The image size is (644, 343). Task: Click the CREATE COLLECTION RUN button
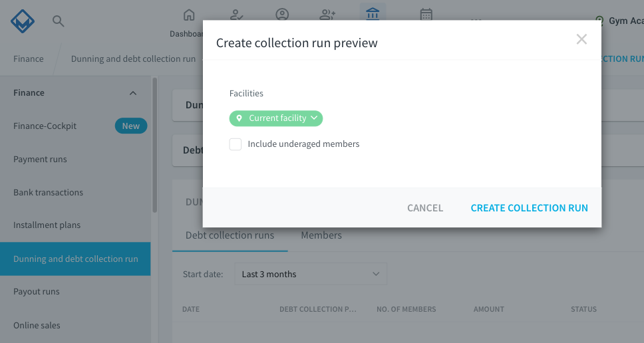point(529,208)
